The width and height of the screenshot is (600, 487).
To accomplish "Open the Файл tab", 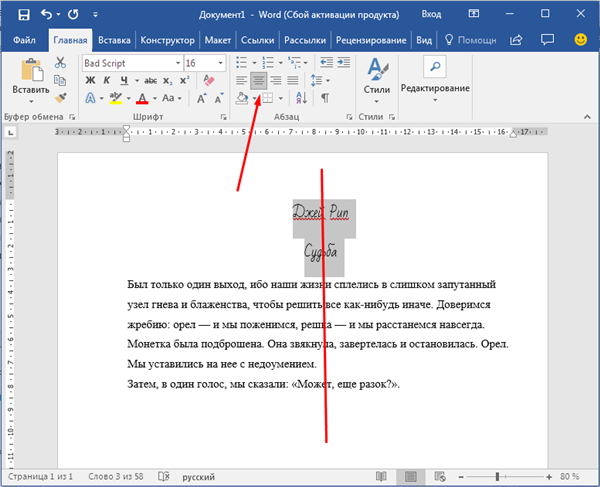I will point(24,40).
